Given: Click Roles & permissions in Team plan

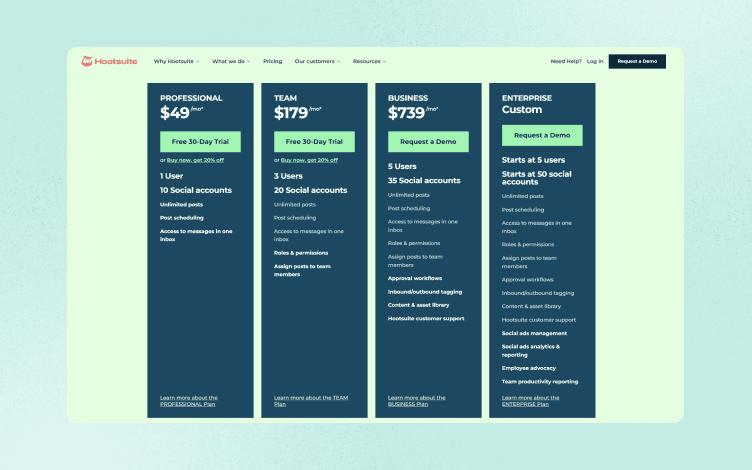Looking at the screenshot, I should coord(301,253).
